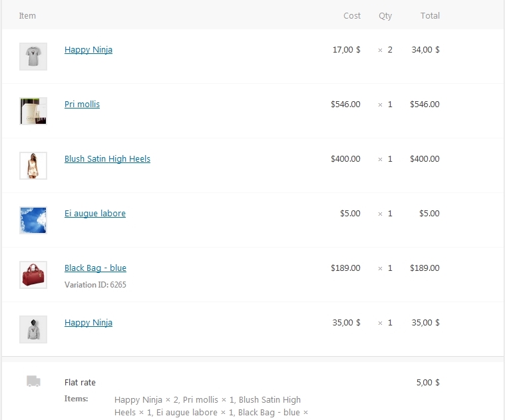Click the Cost column header
505x420 pixels.
[x=352, y=15]
